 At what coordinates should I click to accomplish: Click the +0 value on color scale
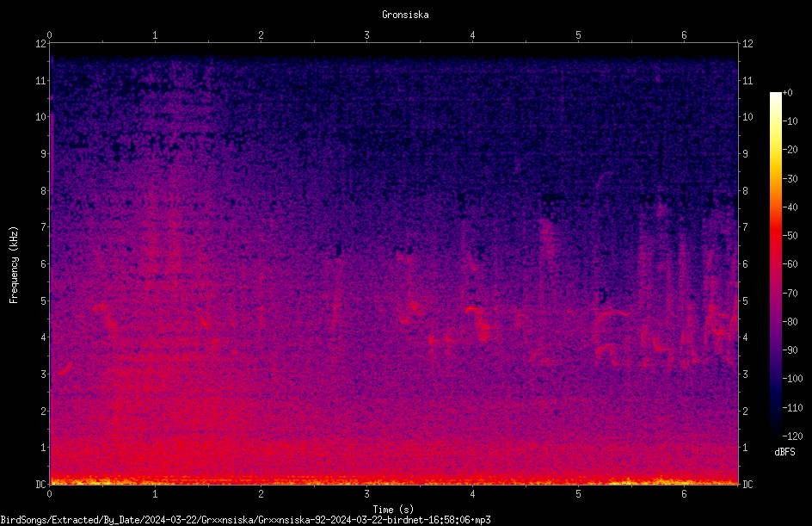click(787, 93)
